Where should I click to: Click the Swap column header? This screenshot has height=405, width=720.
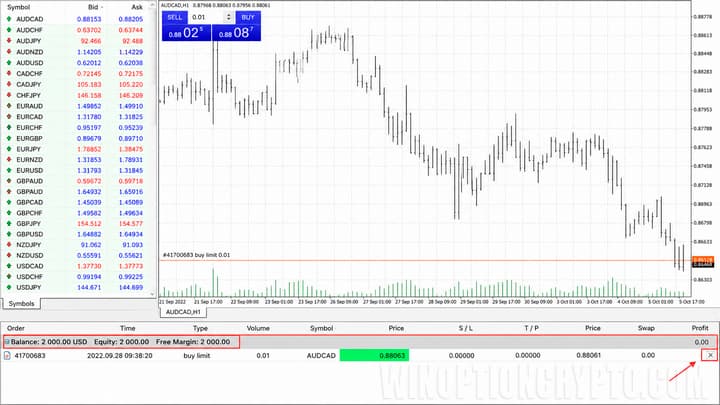click(646, 328)
